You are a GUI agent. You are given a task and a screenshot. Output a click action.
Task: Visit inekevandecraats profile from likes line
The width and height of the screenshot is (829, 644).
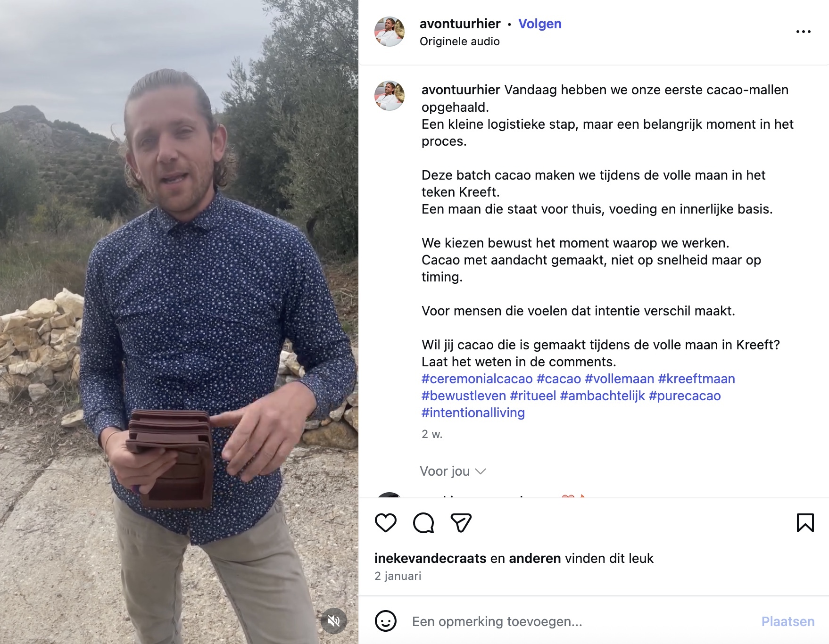click(x=430, y=558)
